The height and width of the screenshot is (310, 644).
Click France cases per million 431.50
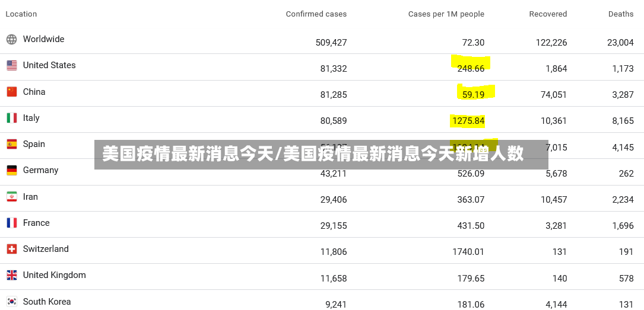click(471, 226)
